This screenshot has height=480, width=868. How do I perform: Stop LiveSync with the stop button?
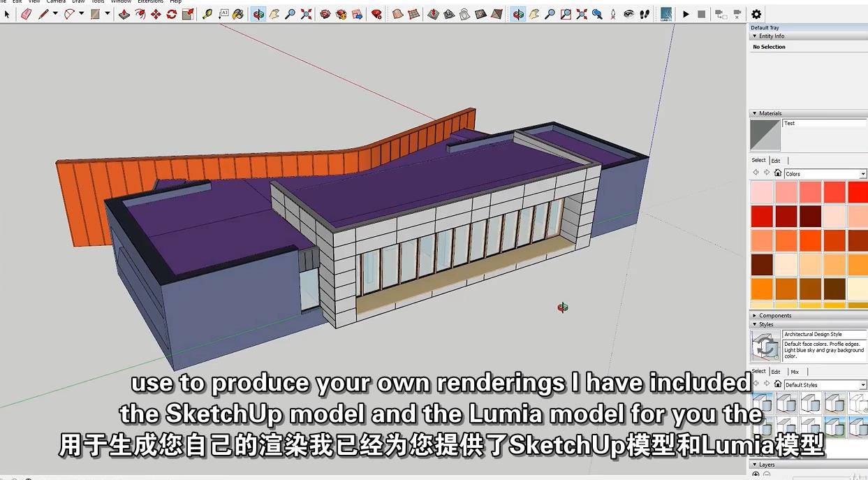pos(701,14)
